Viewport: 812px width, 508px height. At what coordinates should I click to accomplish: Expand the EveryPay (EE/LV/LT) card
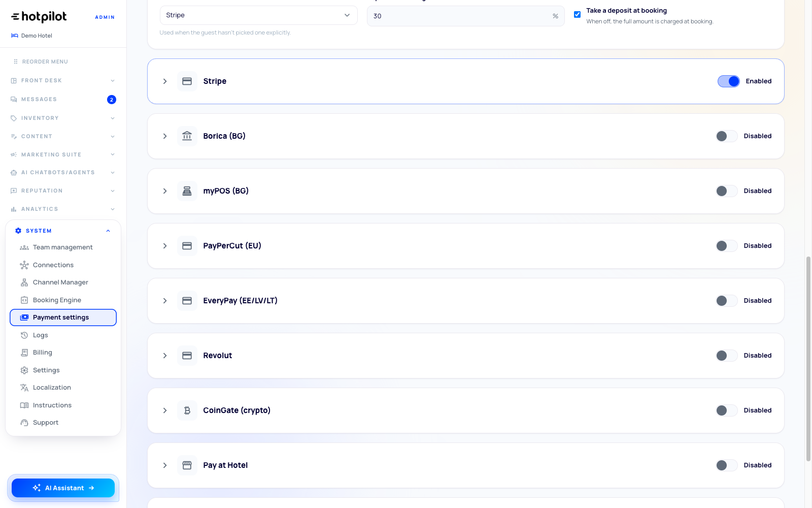pos(165,301)
